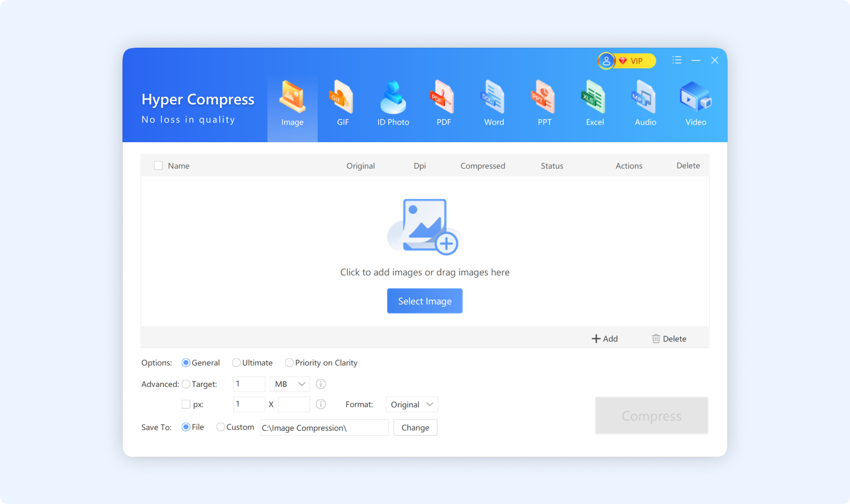The height and width of the screenshot is (504, 850).
Task: Click the px height input field
Action: click(x=294, y=405)
